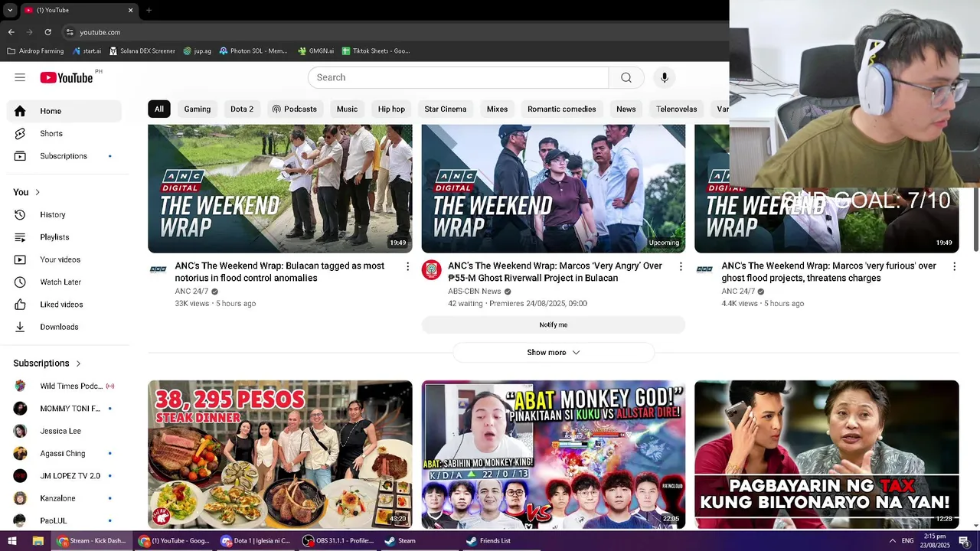
Task: Open Downloads in the sidebar
Action: 64,327
